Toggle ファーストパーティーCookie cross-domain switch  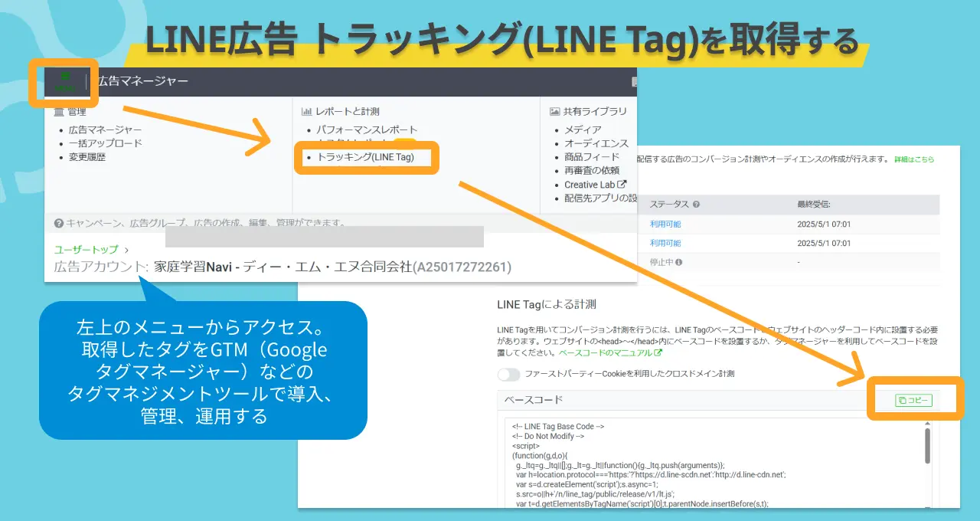[x=508, y=375]
